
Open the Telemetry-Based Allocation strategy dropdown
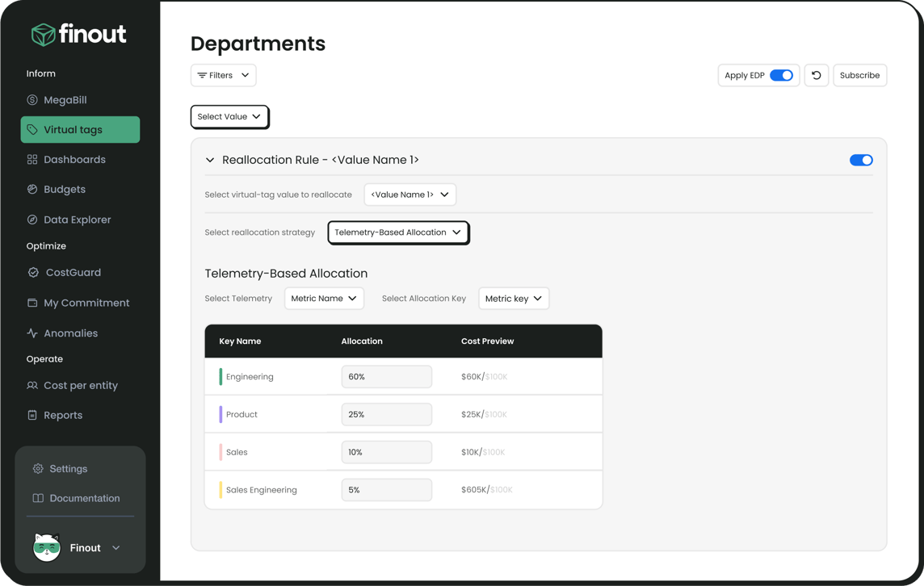[x=398, y=232]
